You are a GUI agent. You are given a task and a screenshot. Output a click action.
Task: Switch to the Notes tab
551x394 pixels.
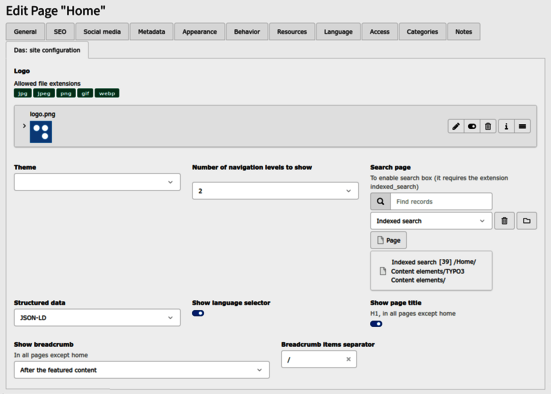464,32
